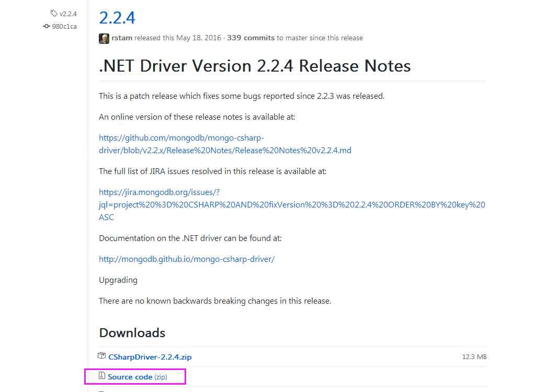Click rstam's avatar thumbnail

click(104, 39)
